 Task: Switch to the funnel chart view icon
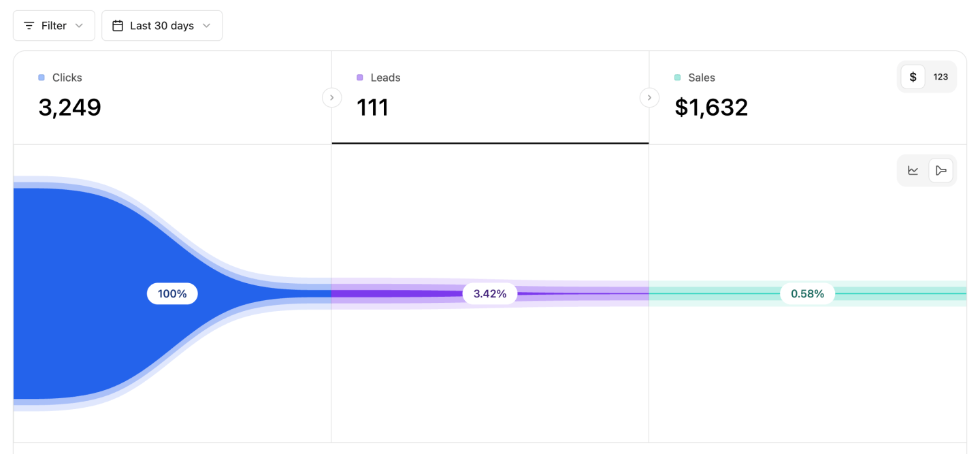[941, 170]
